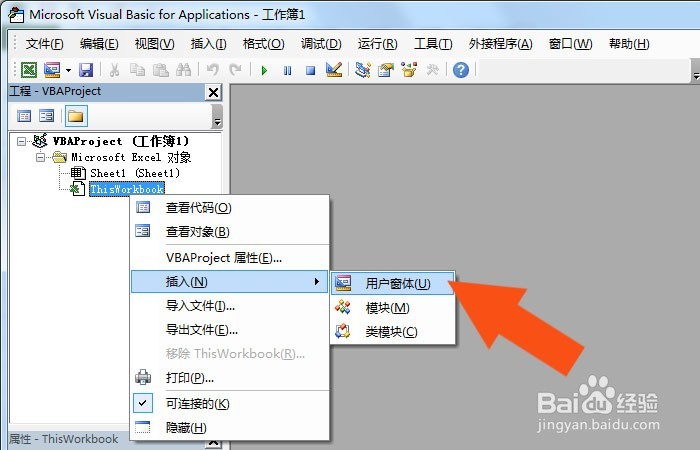Image resolution: width=700 pixels, height=450 pixels.
Task: Toggle Design Mode icon
Action: coord(334,70)
